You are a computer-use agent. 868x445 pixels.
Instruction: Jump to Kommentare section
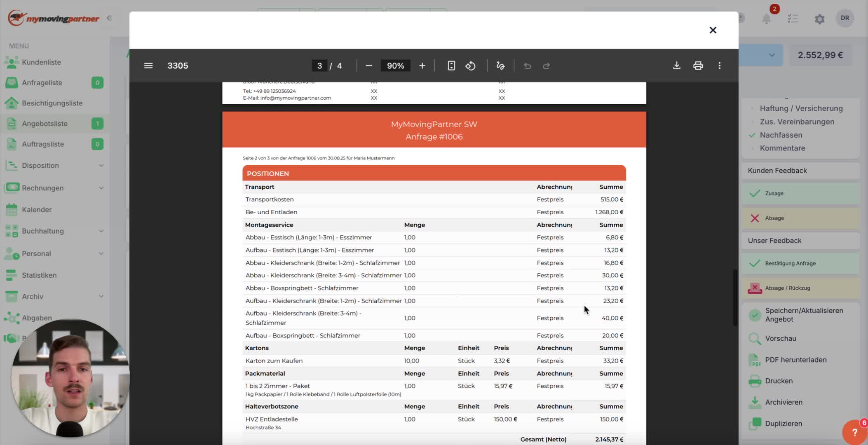782,148
